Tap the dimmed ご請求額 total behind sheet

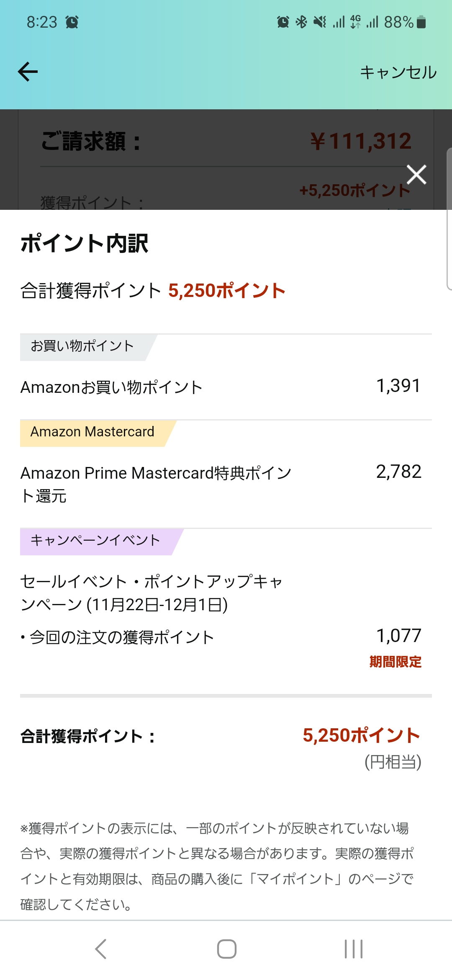point(226,141)
